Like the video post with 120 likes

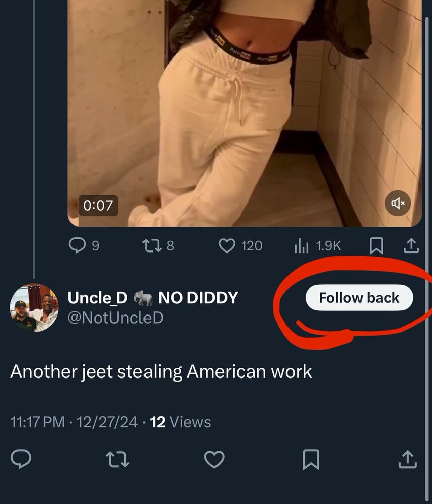[x=228, y=245]
